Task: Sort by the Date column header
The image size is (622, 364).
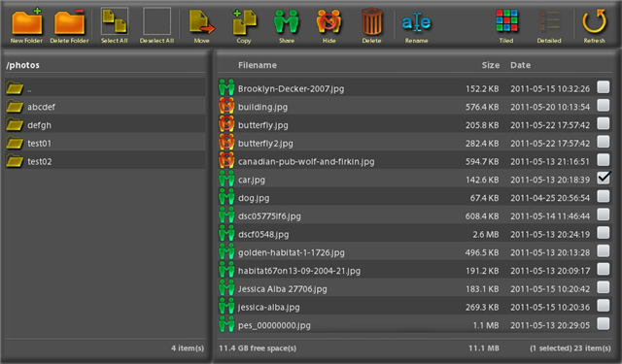Action: (521, 65)
